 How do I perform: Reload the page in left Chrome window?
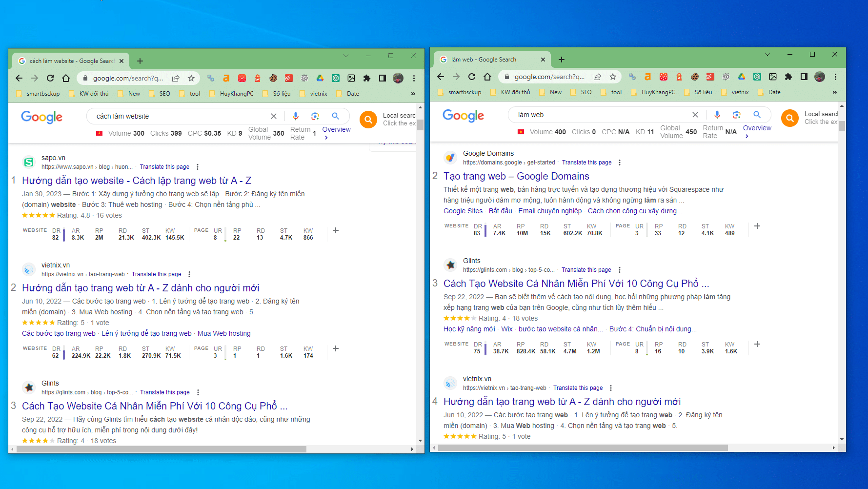click(50, 78)
